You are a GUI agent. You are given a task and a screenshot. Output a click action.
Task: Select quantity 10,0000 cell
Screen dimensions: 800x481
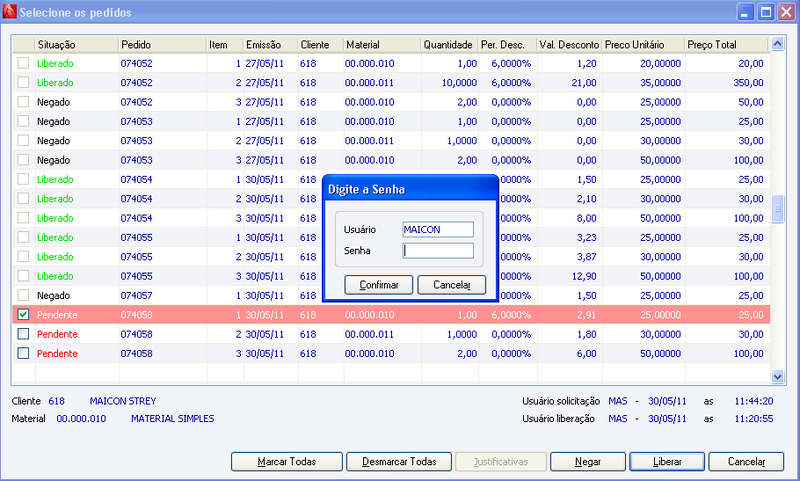pyautogui.click(x=459, y=83)
